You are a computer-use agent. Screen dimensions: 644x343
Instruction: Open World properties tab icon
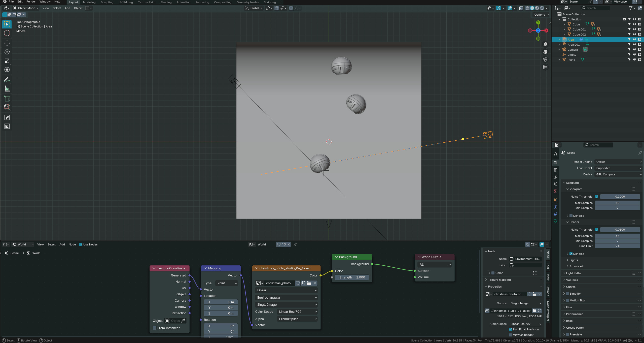click(x=555, y=191)
